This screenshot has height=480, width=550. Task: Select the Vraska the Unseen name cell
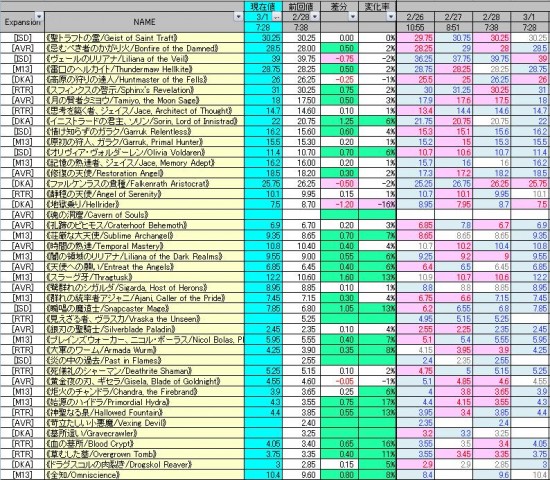(144, 319)
